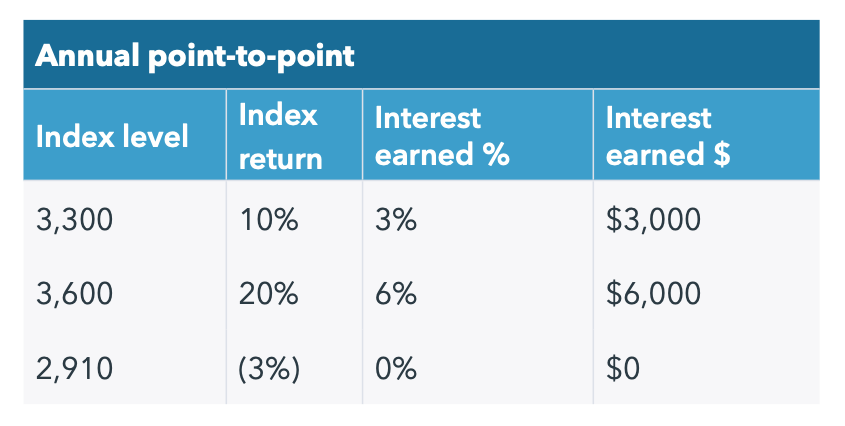Click the $3,000 interest earned amount

653,219
